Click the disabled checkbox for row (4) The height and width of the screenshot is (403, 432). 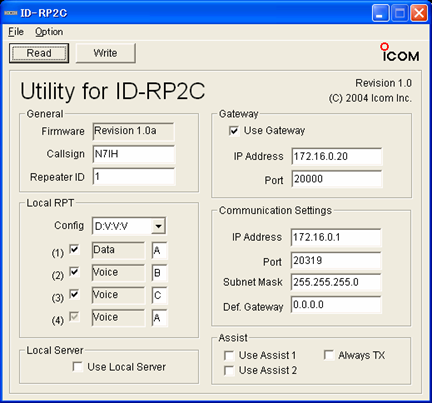click(74, 317)
